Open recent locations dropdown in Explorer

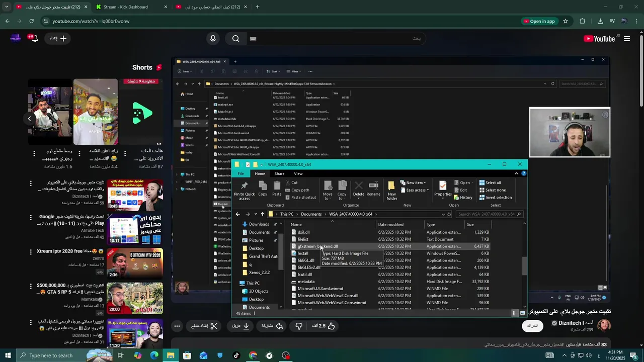pyautogui.click(x=256, y=214)
